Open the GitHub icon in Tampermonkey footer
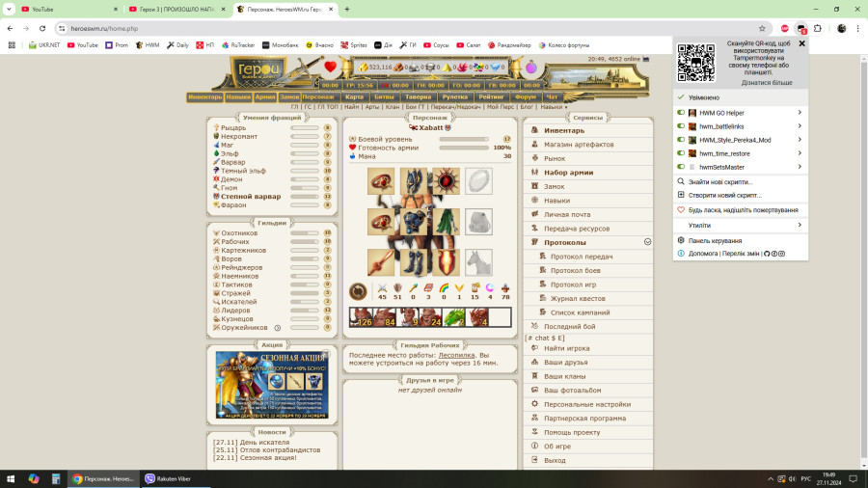868x488 pixels. tap(767, 254)
